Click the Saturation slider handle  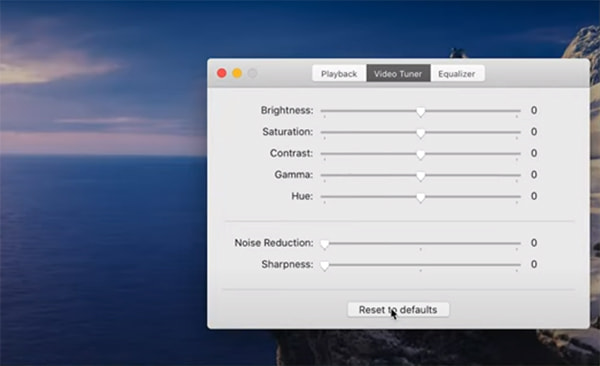[x=421, y=133]
